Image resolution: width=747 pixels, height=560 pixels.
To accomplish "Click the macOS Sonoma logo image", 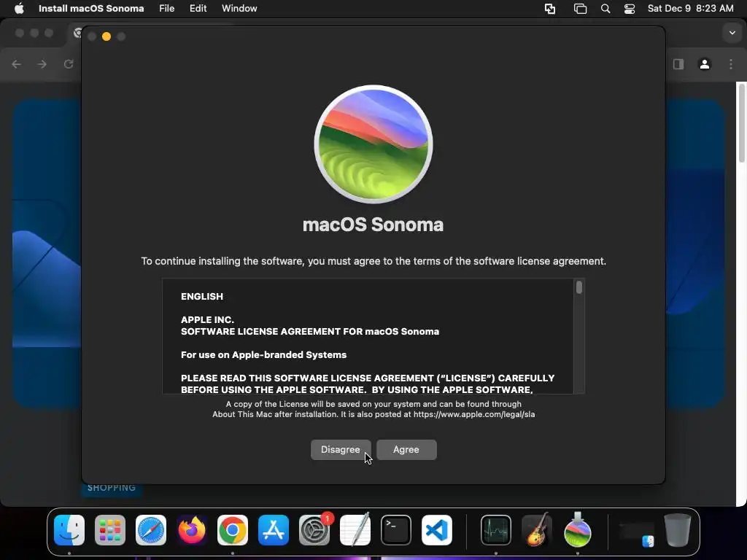I will 373,144.
